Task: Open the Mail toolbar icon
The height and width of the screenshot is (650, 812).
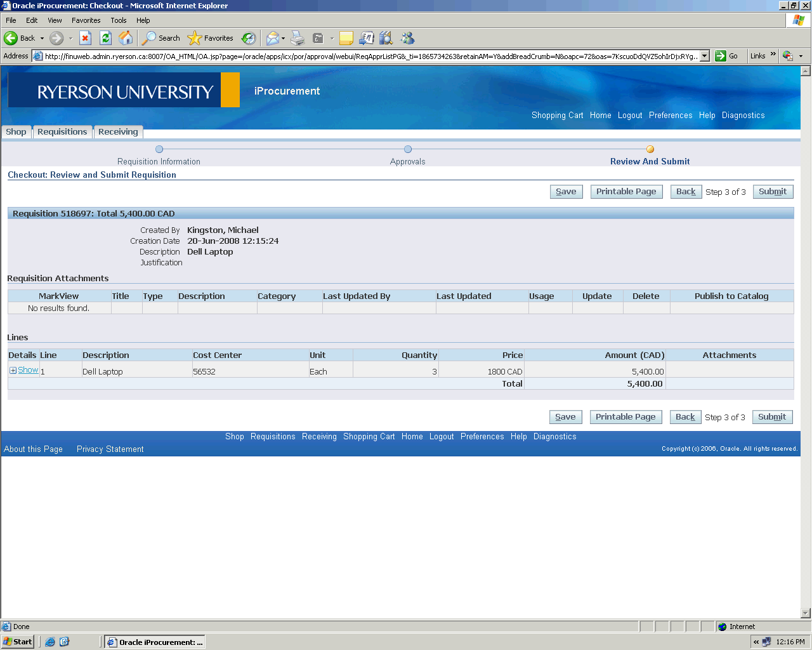Action: click(272, 38)
